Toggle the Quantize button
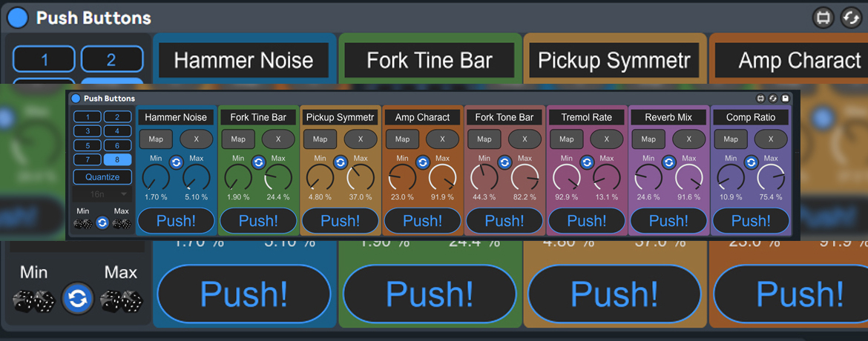 (x=102, y=177)
